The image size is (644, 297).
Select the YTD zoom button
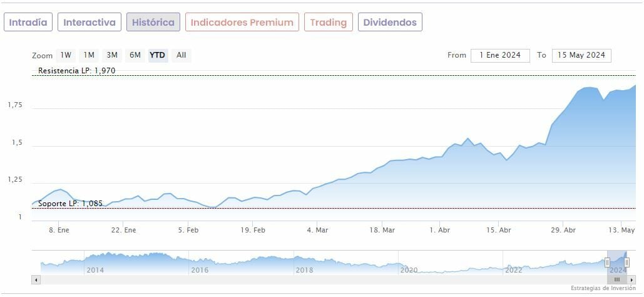click(158, 55)
